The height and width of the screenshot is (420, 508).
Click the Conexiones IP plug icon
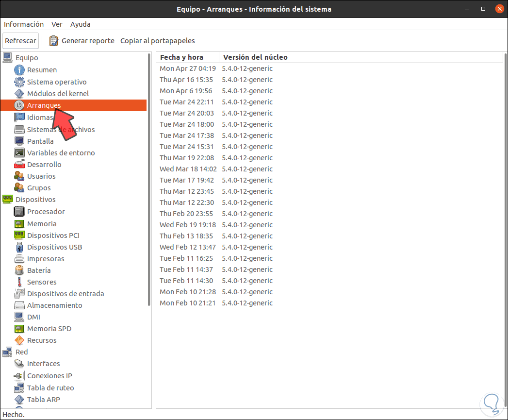tap(19, 375)
